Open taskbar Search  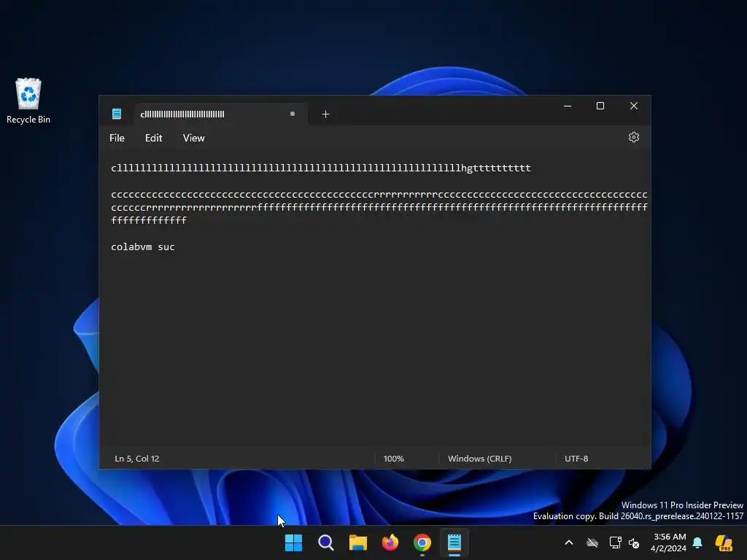click(326, 542)
